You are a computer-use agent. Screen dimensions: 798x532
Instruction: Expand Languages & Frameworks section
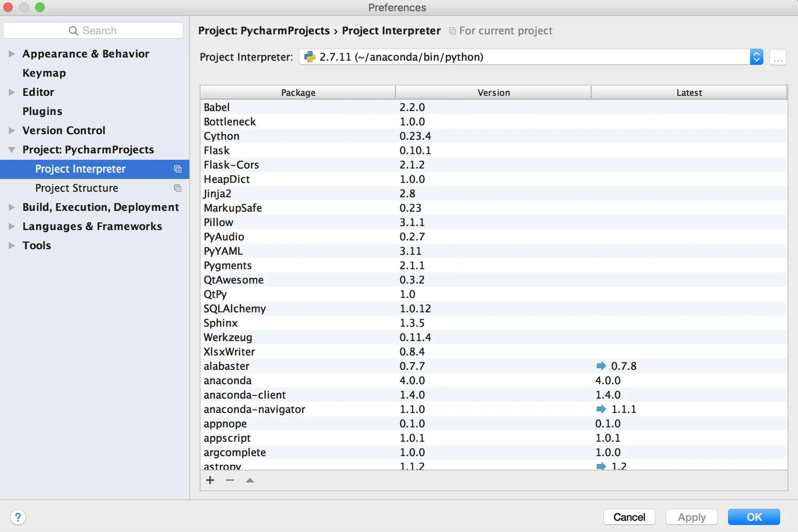[x=12, y=226]
